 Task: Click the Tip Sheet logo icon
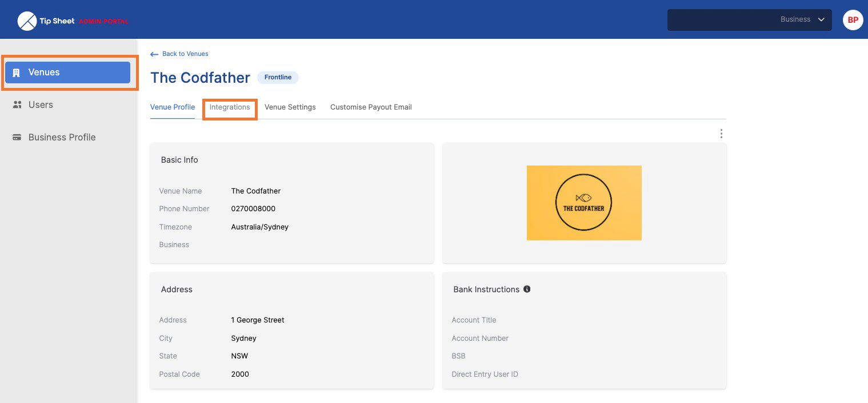[27, 21]
